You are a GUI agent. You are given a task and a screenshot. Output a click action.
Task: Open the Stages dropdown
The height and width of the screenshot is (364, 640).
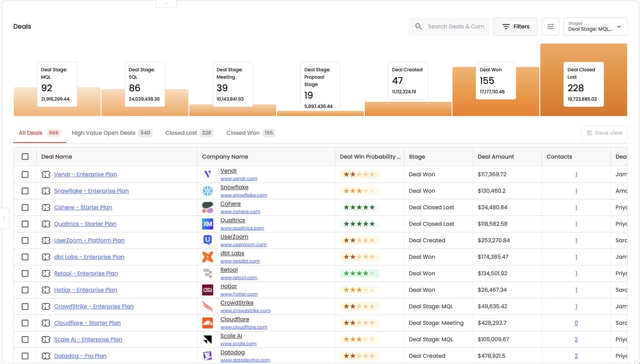pyautogui.click(x=595, y=26)
